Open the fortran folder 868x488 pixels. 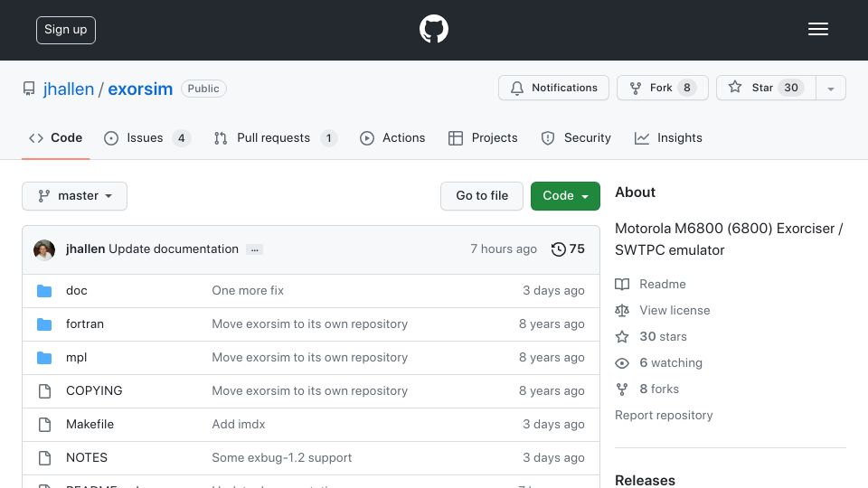(x=85, y=324)
